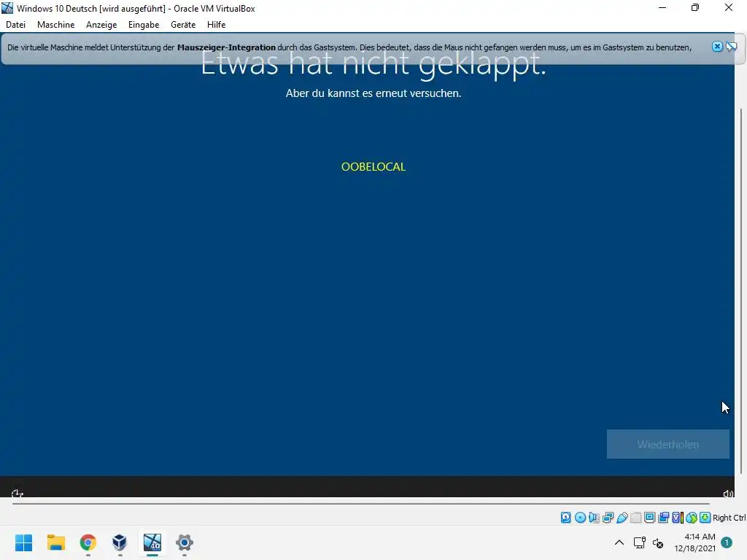Click the network icon in system tray

pyautogui.click(x=639, y=542)
